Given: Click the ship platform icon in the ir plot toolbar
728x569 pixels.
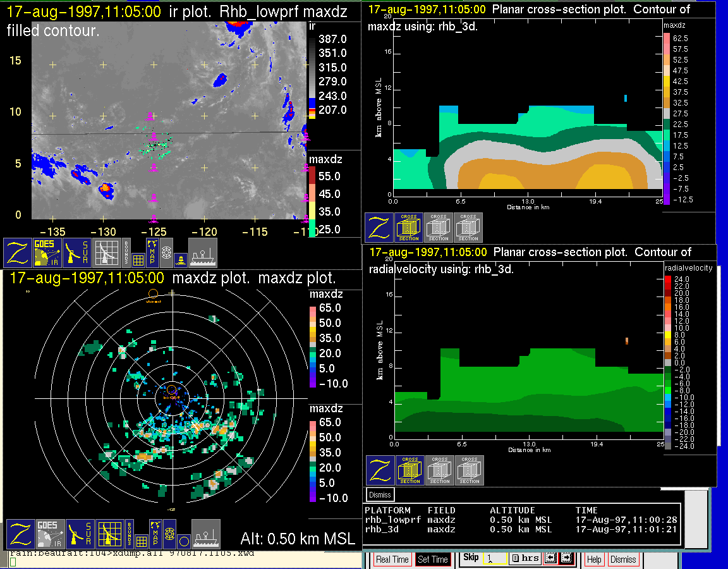Looking at the screenshot, I should pos(203,252).
